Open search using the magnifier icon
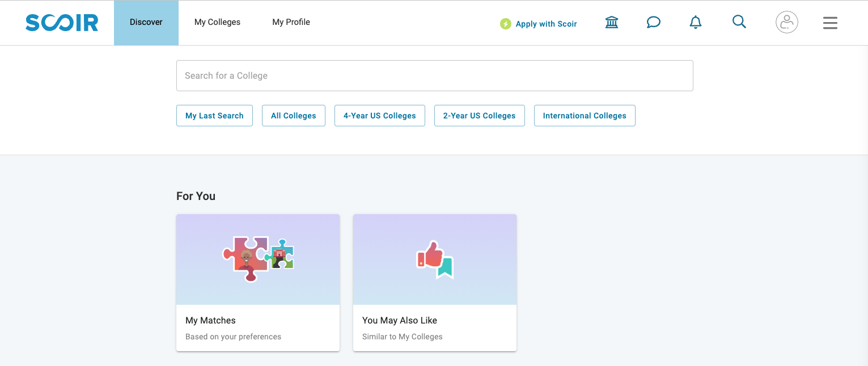This screenshot has height=366, width=868. coord(739,22)
